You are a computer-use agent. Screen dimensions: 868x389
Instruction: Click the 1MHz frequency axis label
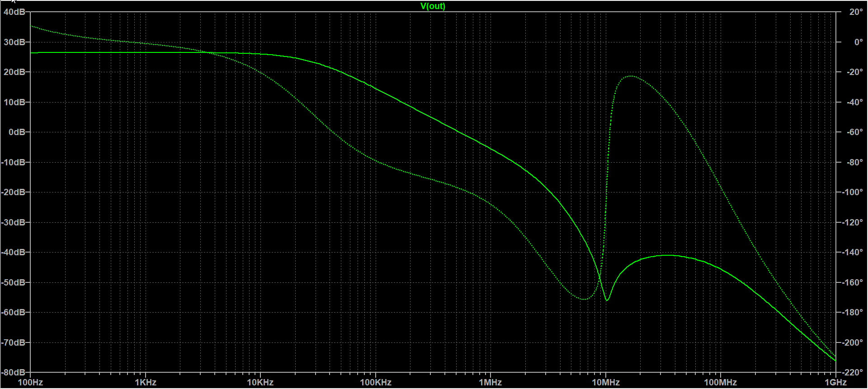pyautogui.click(x=491, y=382)
